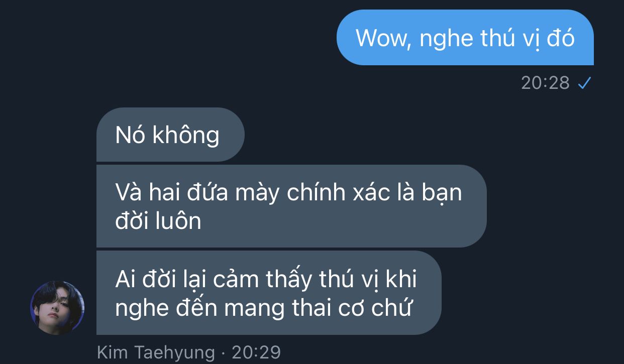Click the word "đó" in the blue bubble
The height and width of the screenshot is (364, 624).
561,38
